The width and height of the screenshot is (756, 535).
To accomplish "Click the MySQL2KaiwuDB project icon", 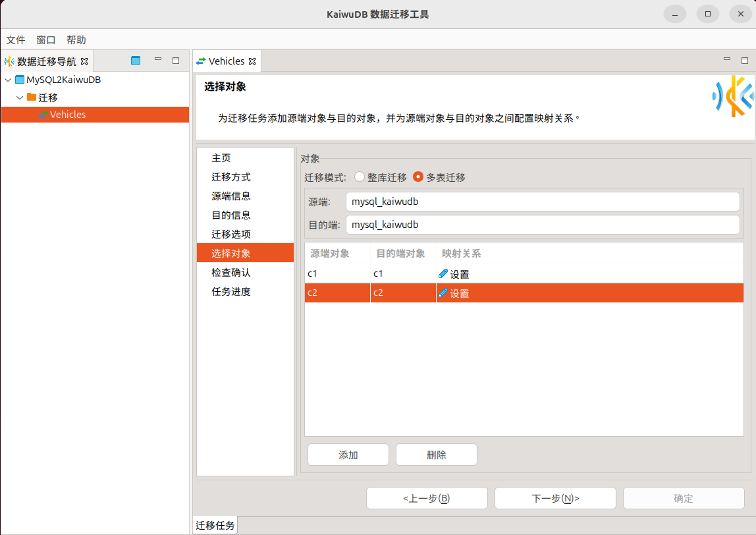I will [x=20, y=80].
